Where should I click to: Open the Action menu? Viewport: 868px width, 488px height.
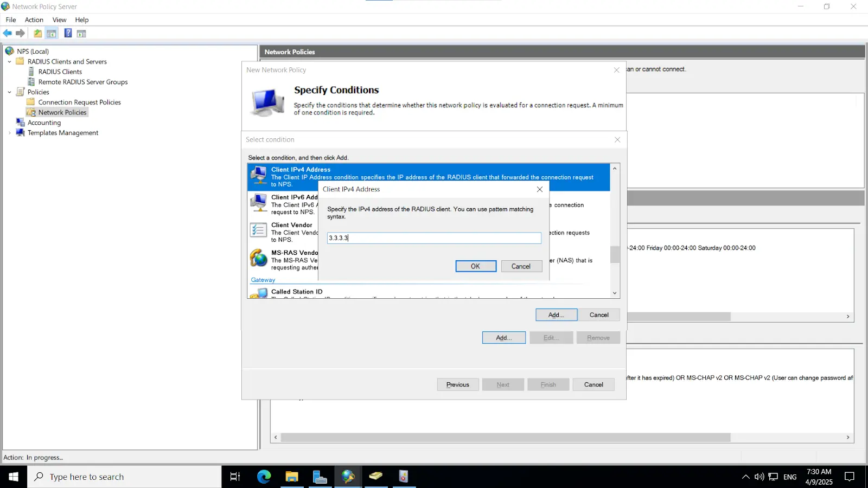(34, 20)
